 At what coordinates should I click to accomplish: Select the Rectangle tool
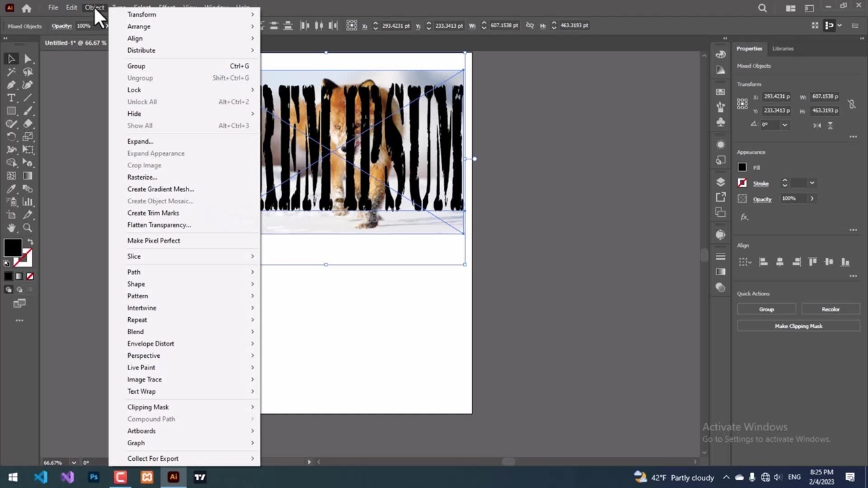(12, 111)
